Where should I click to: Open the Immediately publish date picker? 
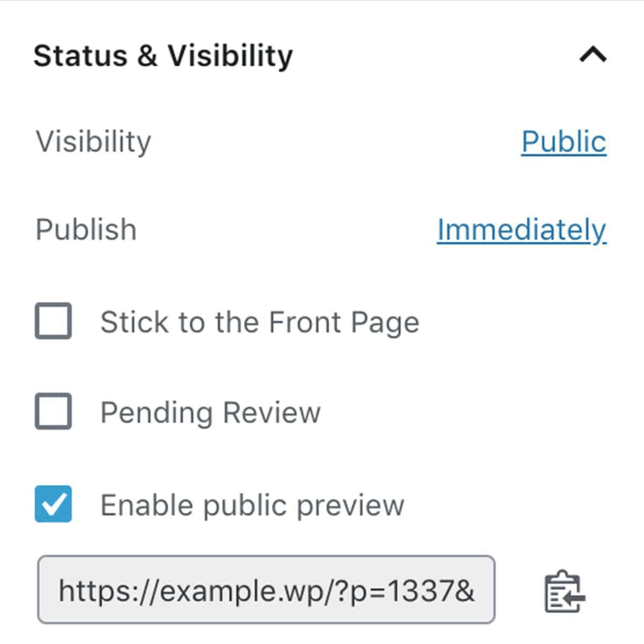[521, 230]
